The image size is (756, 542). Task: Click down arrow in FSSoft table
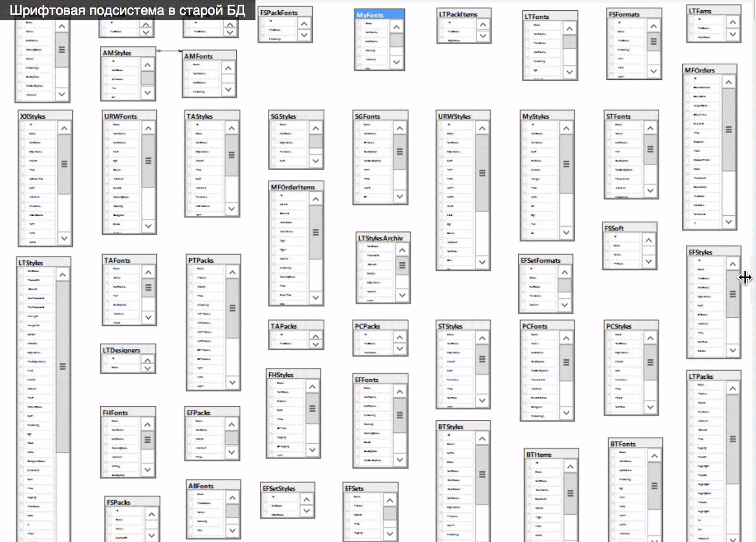648,262
